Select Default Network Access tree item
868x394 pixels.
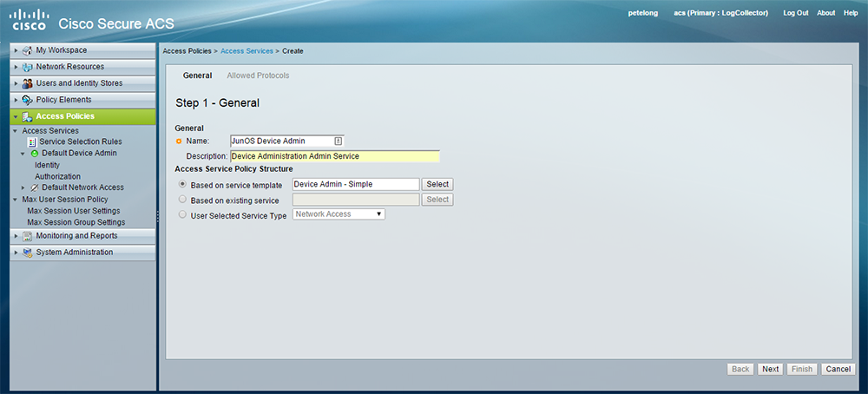coord(83,187)
